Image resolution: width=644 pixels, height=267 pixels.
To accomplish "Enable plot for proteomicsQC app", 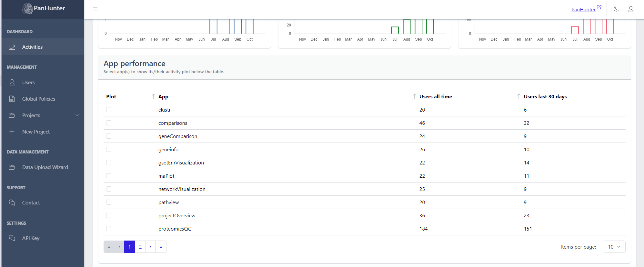I will point(109,229).
